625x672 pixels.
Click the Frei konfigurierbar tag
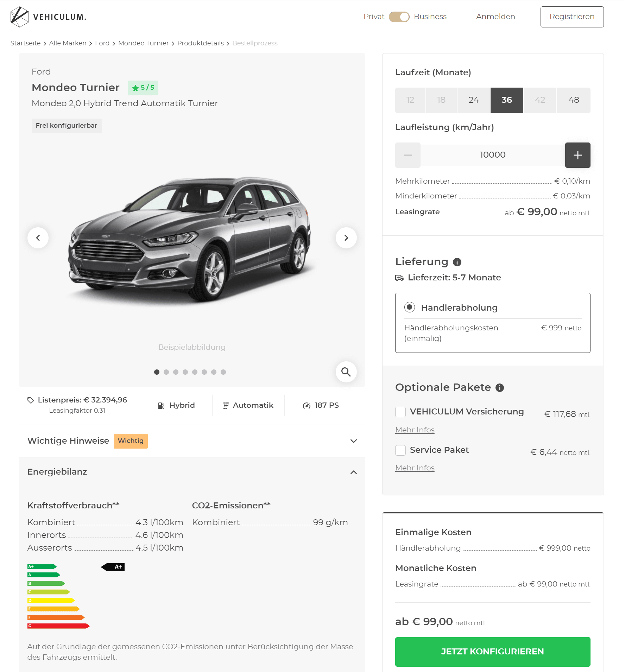pyautogui.click(x=67, y=126)
